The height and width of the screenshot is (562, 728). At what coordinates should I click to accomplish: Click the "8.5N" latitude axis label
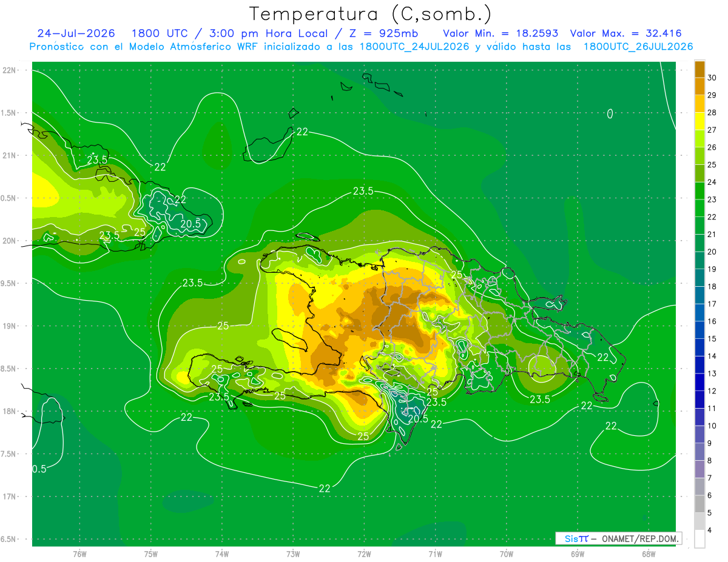[x=10, y=369]
